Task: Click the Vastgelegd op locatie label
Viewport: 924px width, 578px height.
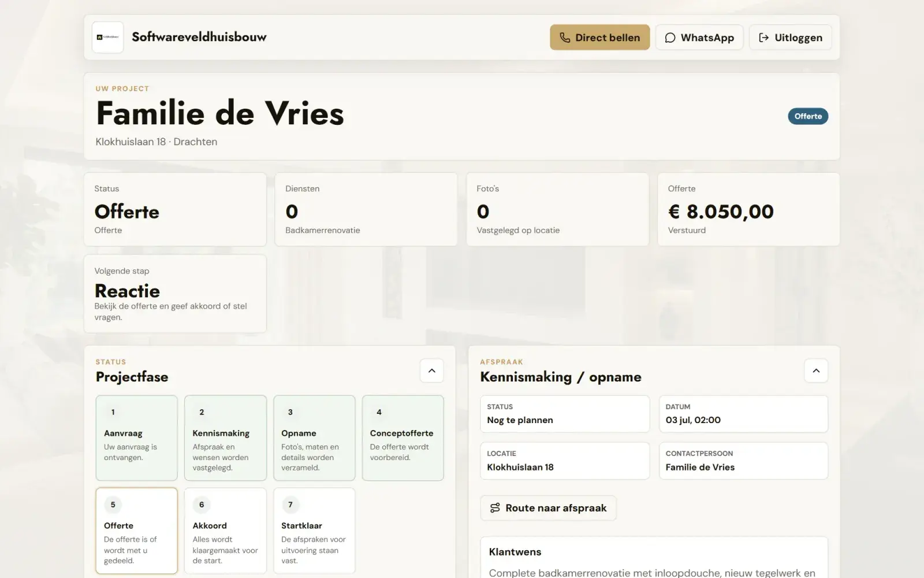Action: [518, 230]
